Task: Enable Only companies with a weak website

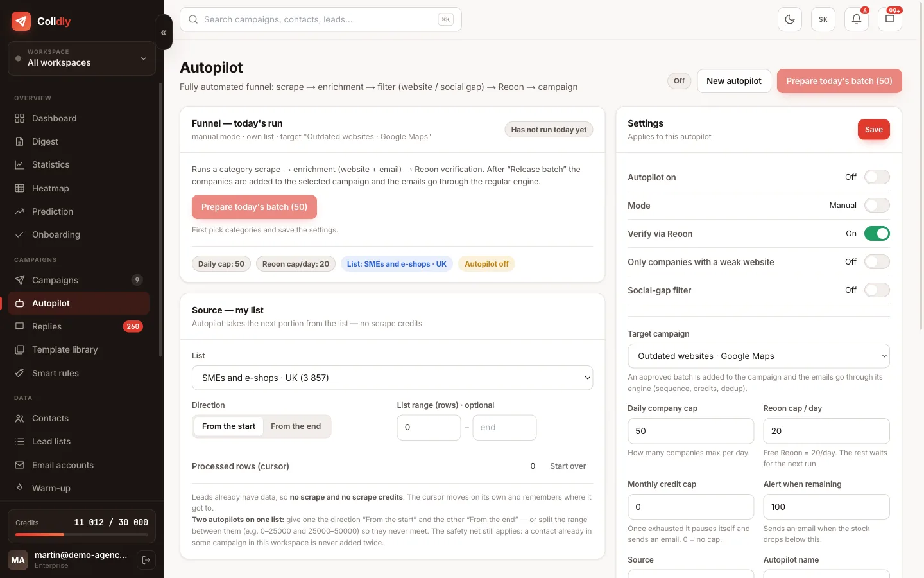Action: pyautogui.click(x=877, y=262)
